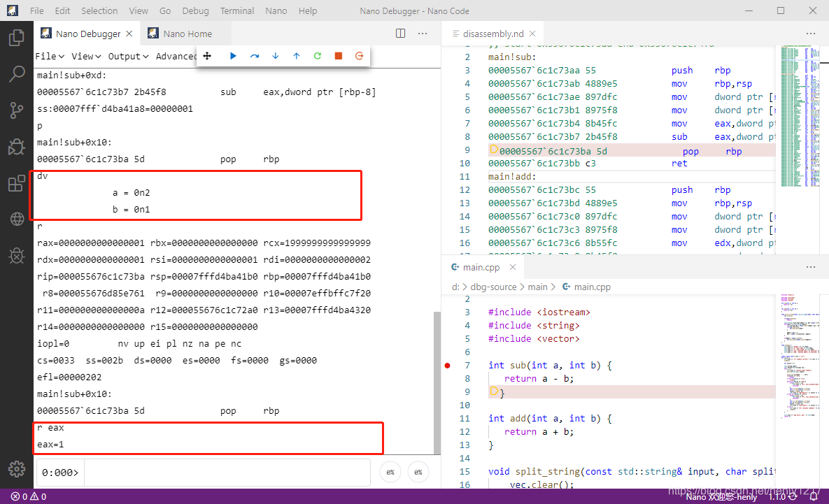
Task: Open the Source Control sidebar icon
Action: (16, 110)
